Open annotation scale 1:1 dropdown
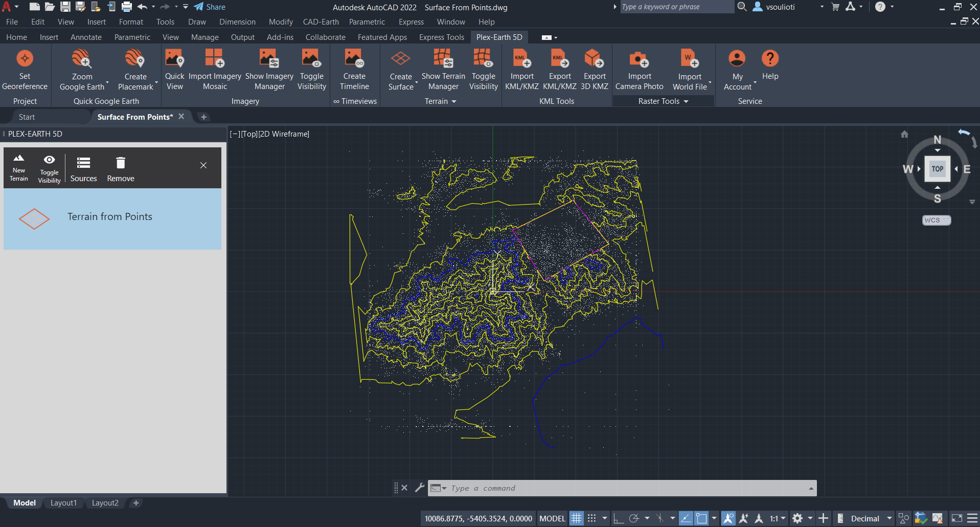980x527 pixels. point(778,518)
